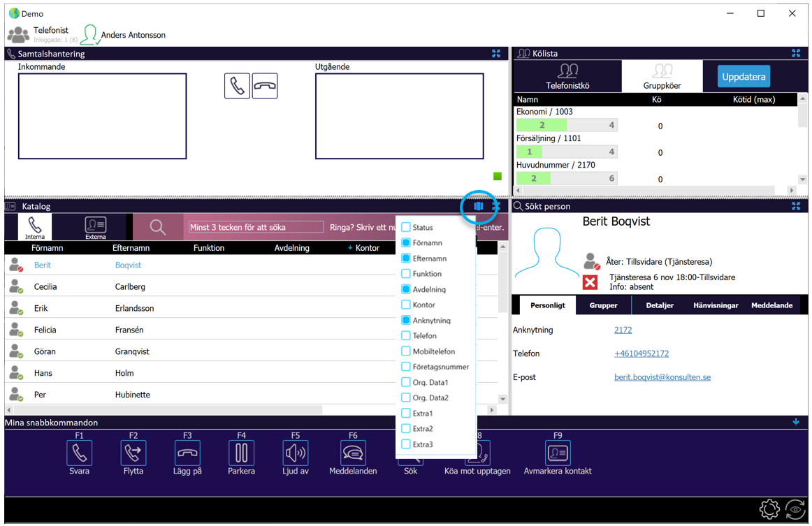Expand the Samtalshantering panel to fullscreen
The width and height of the screenshot is (812, 526).
coord(496,53)
